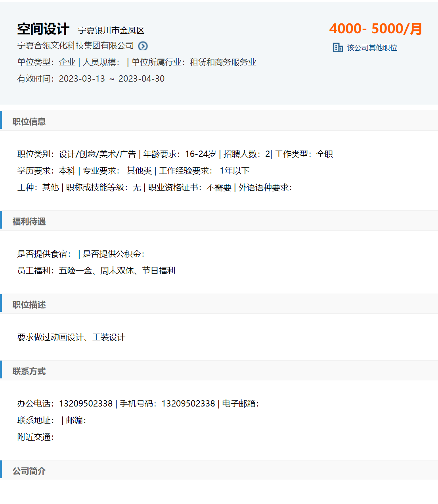Open the 宁夏合瓴文化科技集团有限公司 company link
This screenshot has height=504, width=438.
75,46
